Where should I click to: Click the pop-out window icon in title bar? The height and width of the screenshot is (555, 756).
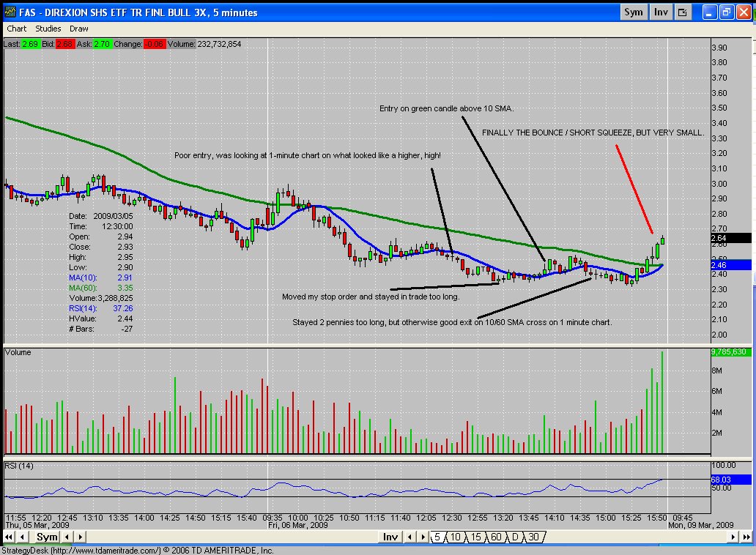[683, 12]
